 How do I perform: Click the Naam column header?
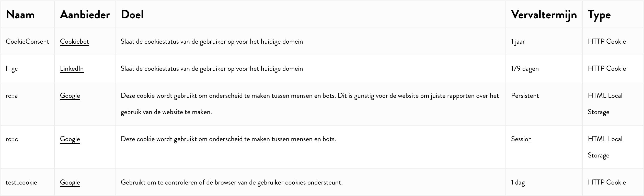[x=20, y=15]
